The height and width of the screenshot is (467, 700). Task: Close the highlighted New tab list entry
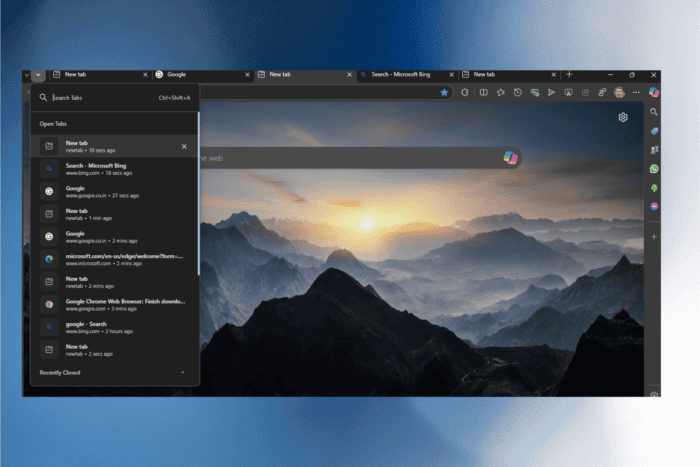[x=184, y=146]
